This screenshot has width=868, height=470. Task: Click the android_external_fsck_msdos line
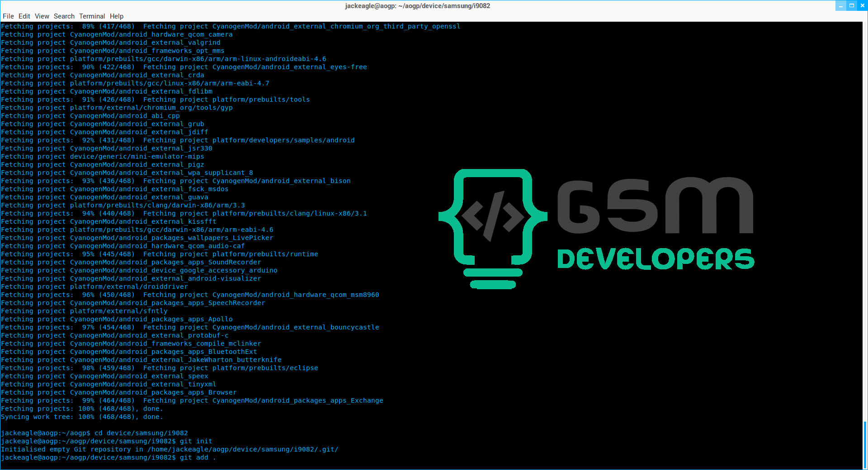coord(115,189)
